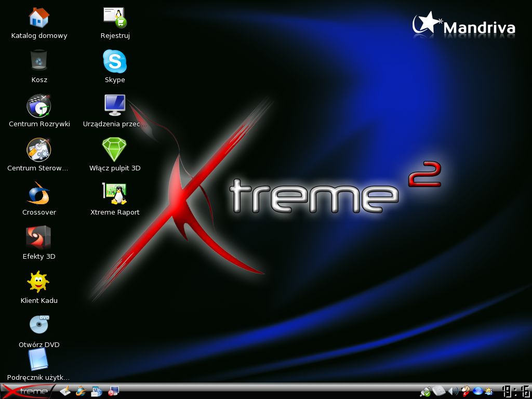Click the blue globe tray icon

point(478,391)
